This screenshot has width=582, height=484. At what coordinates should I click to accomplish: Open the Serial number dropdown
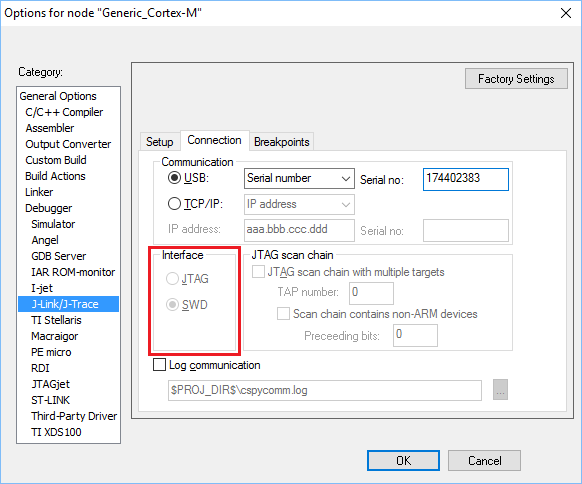[299, 179]
